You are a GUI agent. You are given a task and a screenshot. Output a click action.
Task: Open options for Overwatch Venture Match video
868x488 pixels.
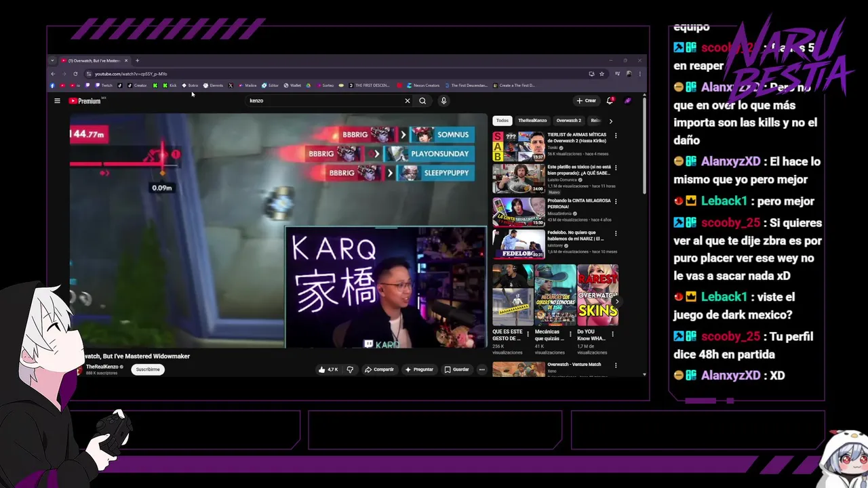click(616, 365)
